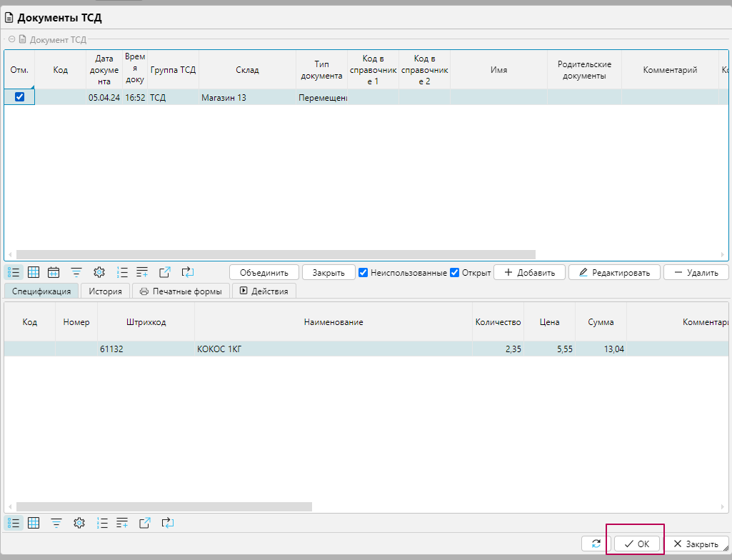732x560 pixels.
Task: Open the Действия tab
Action: tap(264, 291)
